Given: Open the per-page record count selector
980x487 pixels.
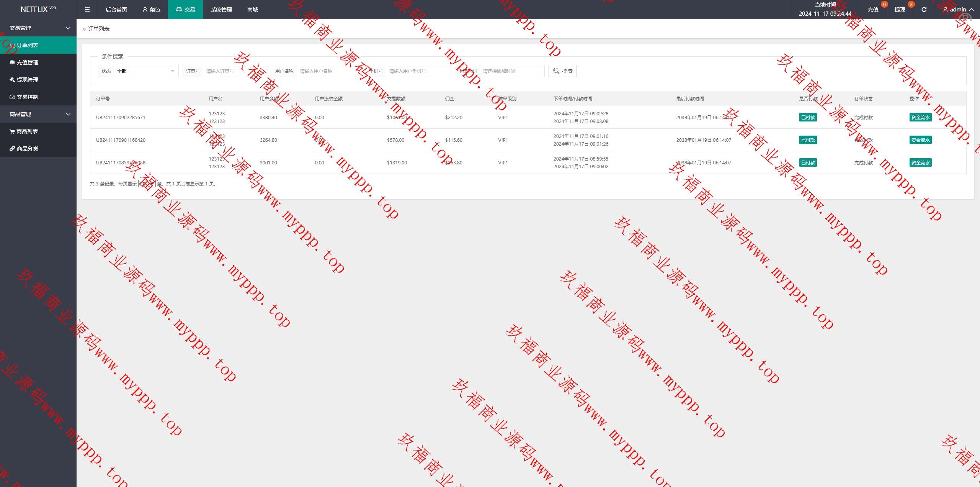Looking at the screenshot, I should click(x=147, y=184).
